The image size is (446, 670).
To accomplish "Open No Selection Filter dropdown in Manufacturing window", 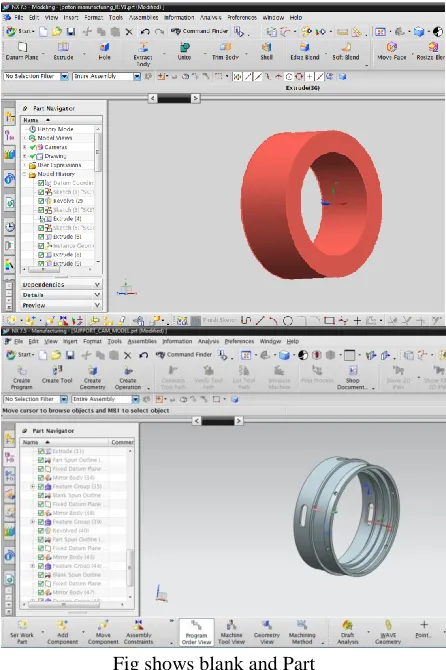I will 64,399.
